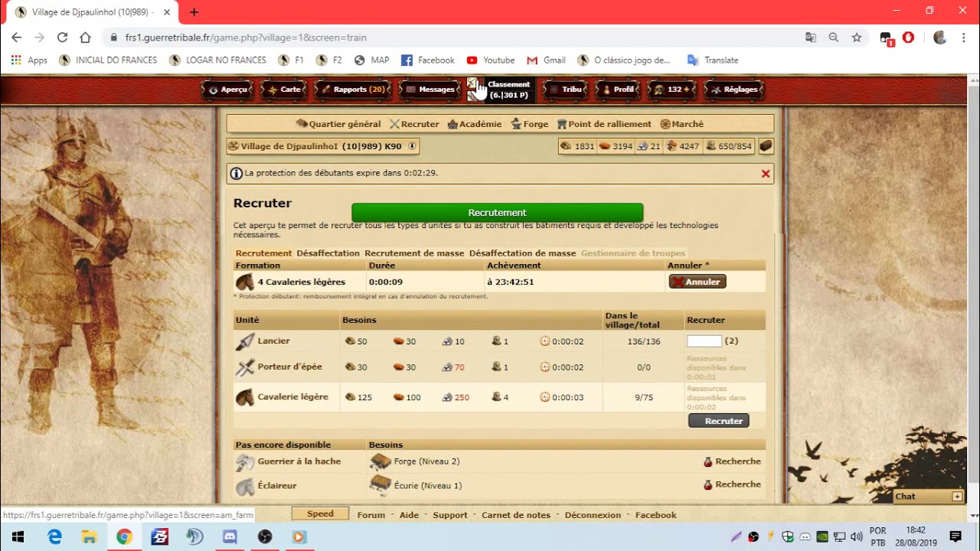Select the Recrutement de masse tab
Image resolution: width=980 pixels, height=551 pixels.
pyautogui.click(x=414, y=253)
